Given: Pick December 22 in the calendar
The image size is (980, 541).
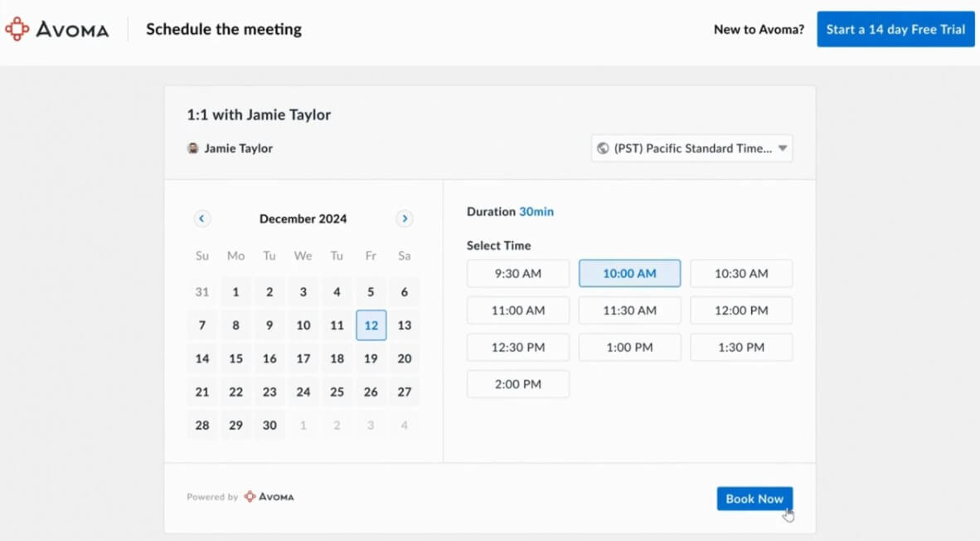Looking at the screenshot, I should (x=235, y=392).
